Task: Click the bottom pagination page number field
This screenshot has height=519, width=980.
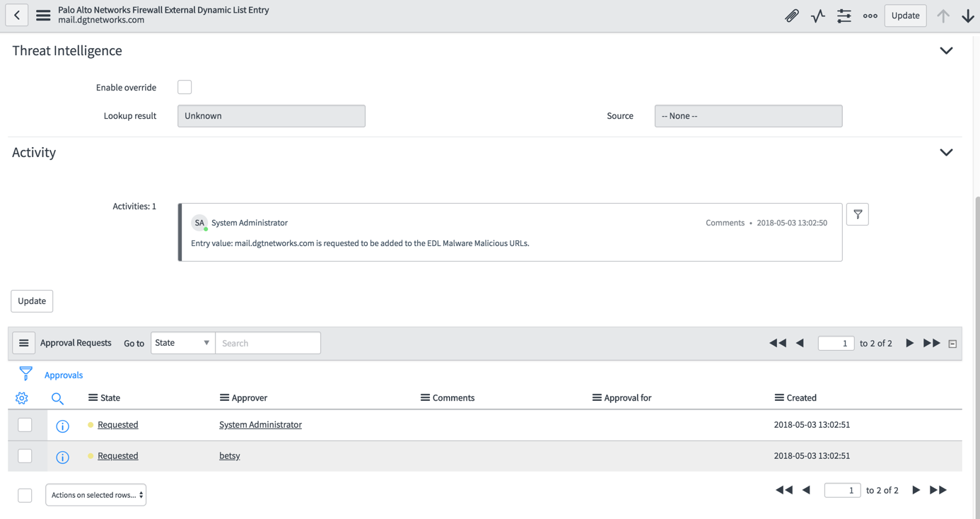Action: pos(842,490)
